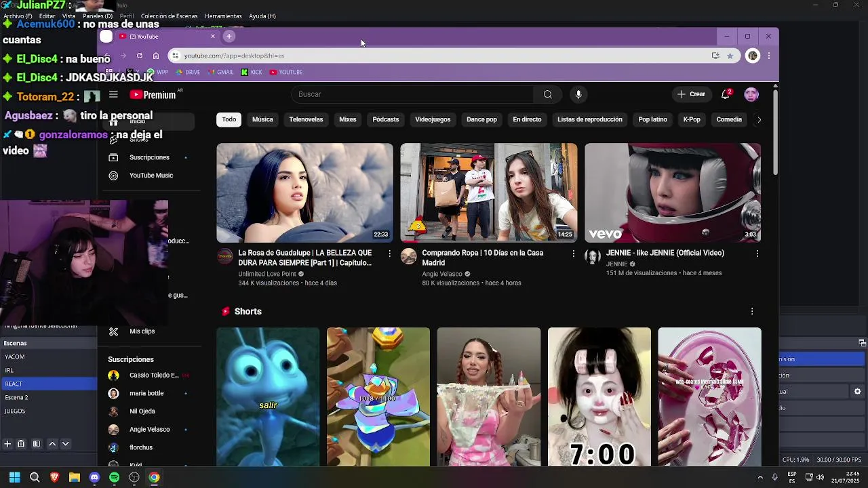Start voice search with the microphone icon
The image size is (868, 488).
[578, 94]
